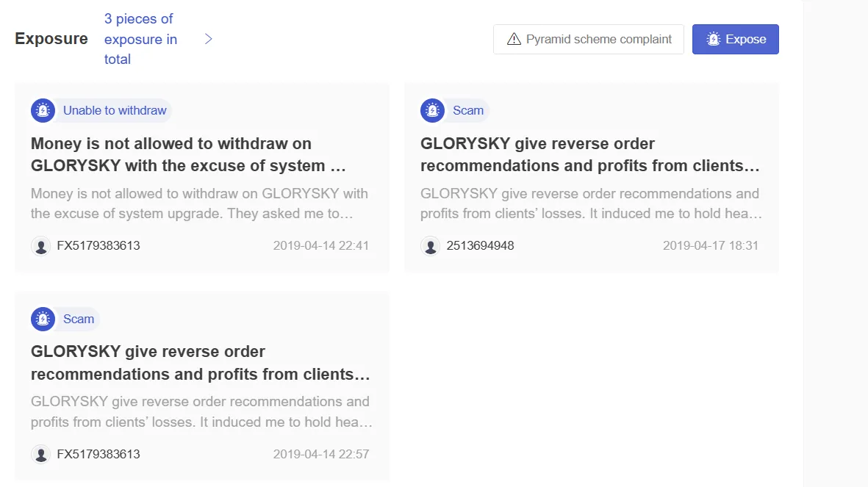The height and width of the screenshot is (487, 868).
Task: Click the grey excerpt on the 22:57 Scam card
Action: coord(201,412)
